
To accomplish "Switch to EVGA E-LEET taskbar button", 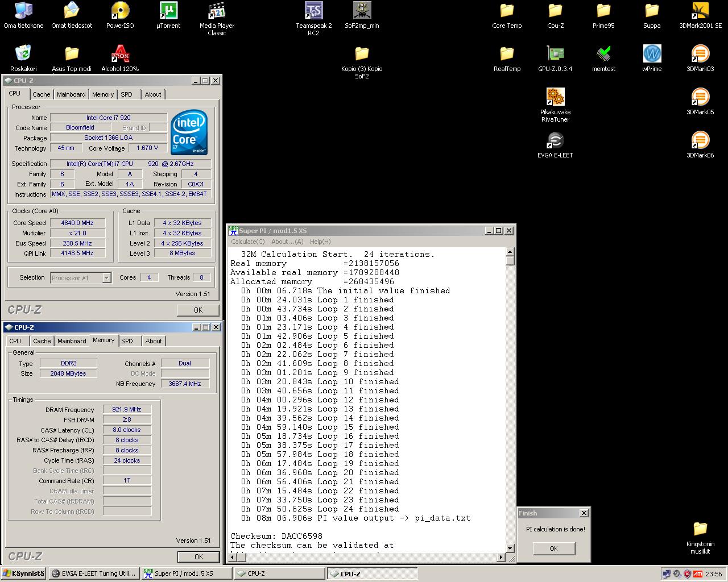I will [94, 573].
